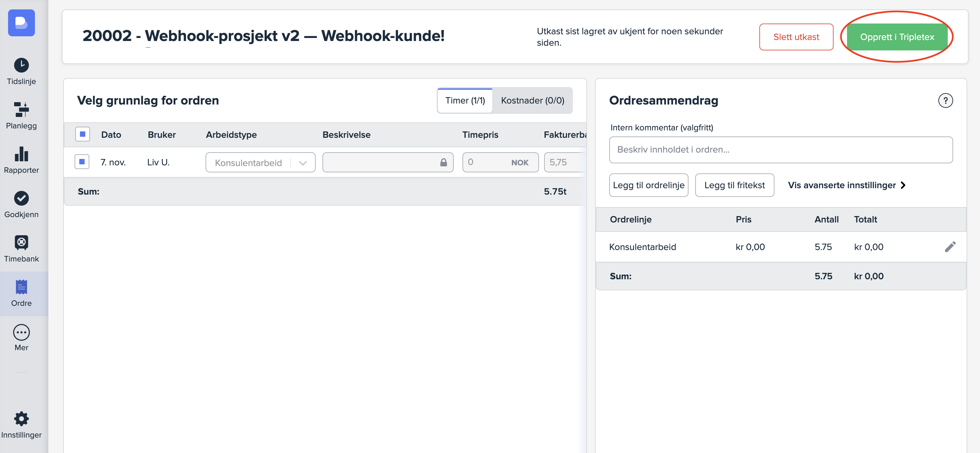Viewport: 980px width, 453px height.
Task: Open the Mer ellipsis icon
Action: [21, 332]
